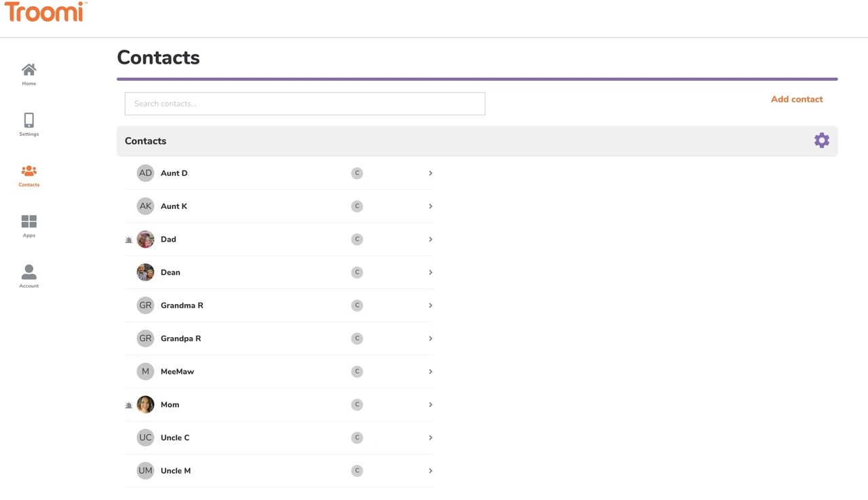Select the Grandpa R contact name
The image size is (868, 500).
[180, 339]
